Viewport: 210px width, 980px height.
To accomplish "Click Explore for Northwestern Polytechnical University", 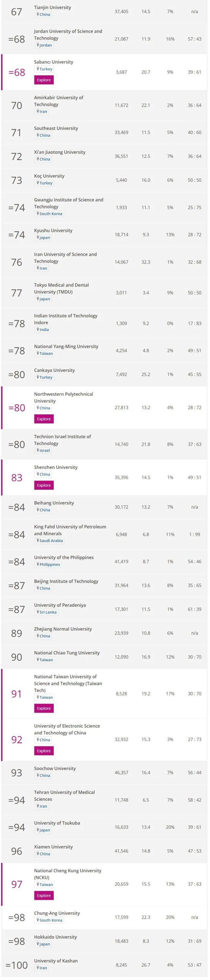I will (x=44, y=419).
